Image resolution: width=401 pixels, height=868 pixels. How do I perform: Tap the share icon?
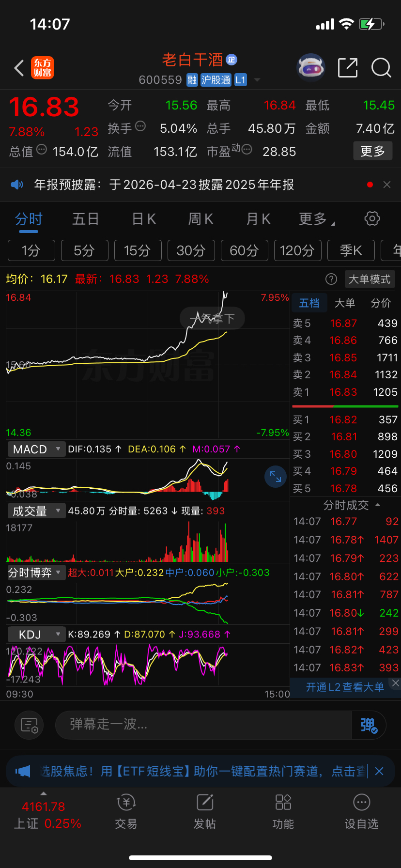(348, 68)
